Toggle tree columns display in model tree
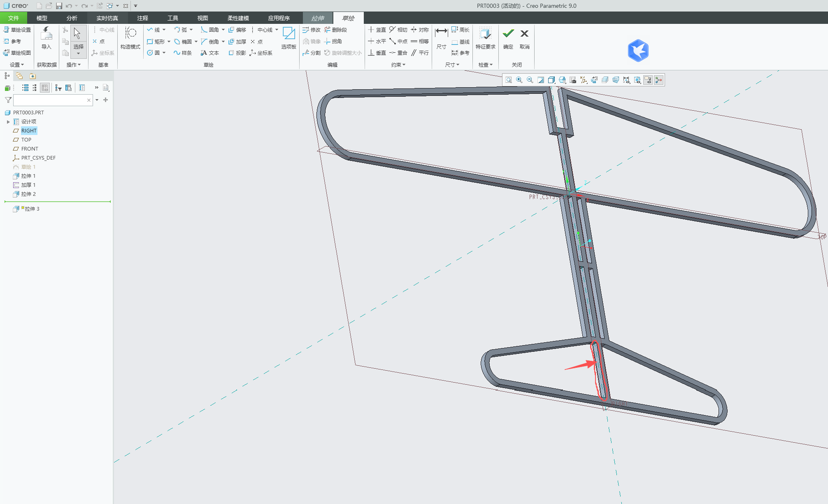This screenshot has width=828, height=504. (45, 88)
